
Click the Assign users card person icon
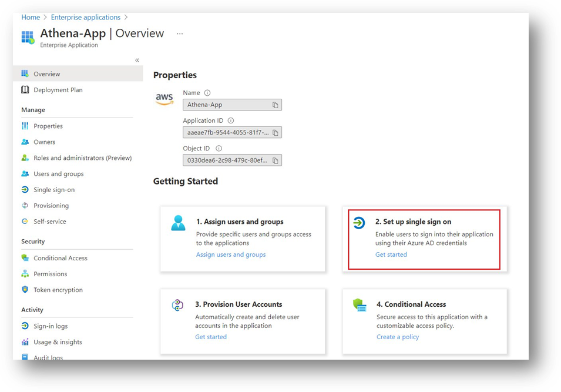pos(178,223)
